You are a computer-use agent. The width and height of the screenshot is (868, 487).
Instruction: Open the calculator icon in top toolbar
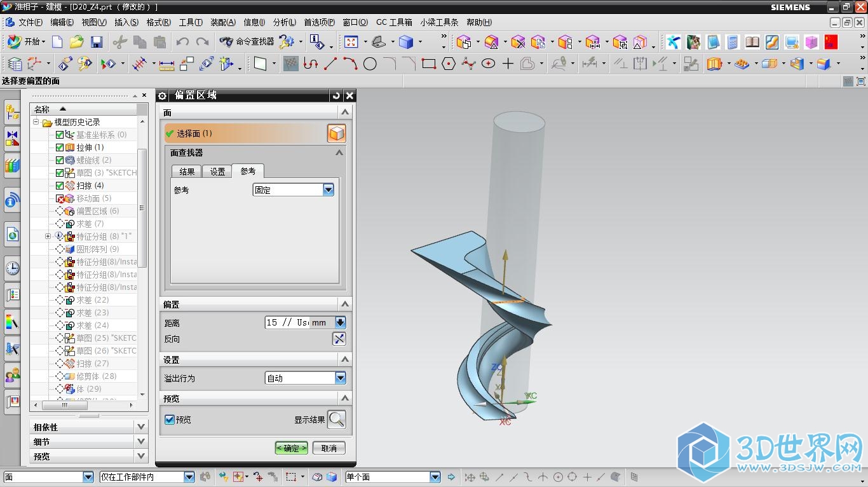[x=733, y=42]
